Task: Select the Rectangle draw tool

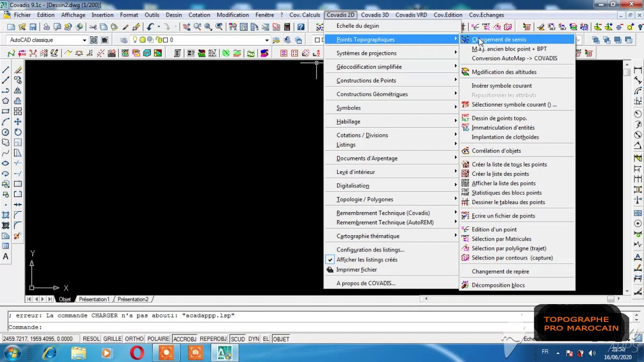Action: [x=6, y=111]
